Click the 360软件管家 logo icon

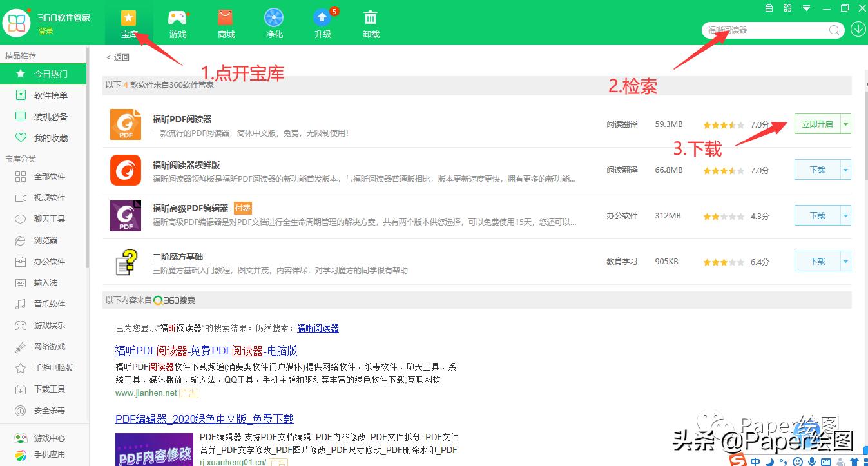point(17,23)
